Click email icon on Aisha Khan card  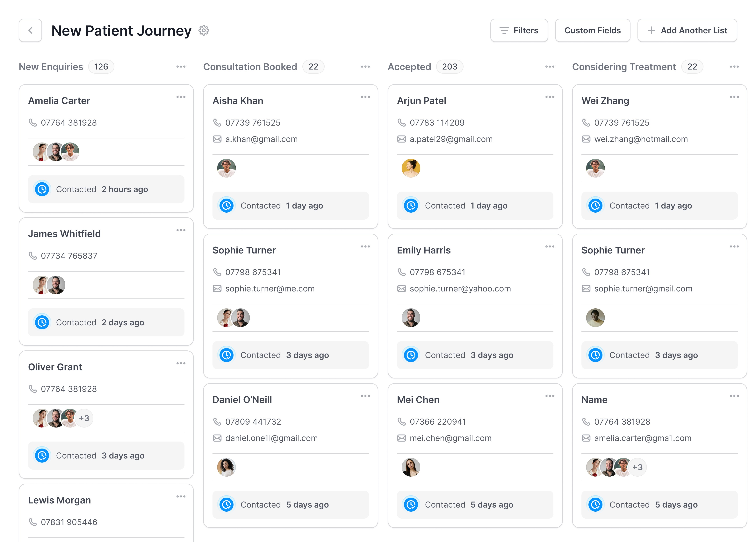(x=217, y=139)
